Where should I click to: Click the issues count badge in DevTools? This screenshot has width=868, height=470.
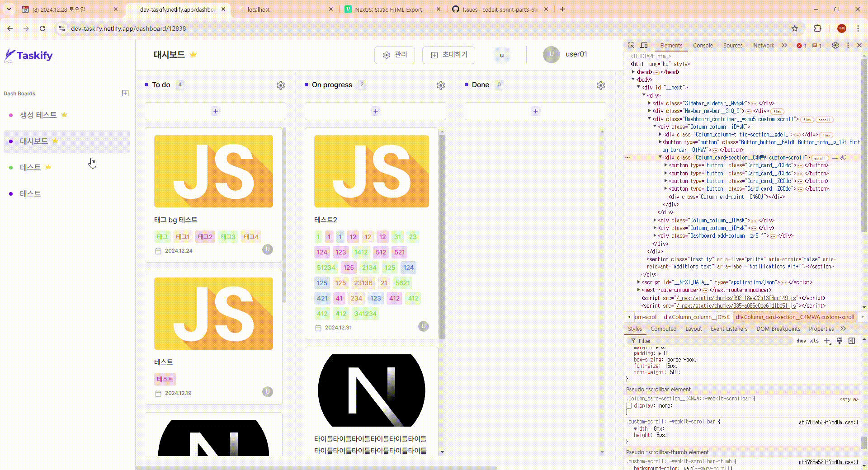tap(817, 46)
